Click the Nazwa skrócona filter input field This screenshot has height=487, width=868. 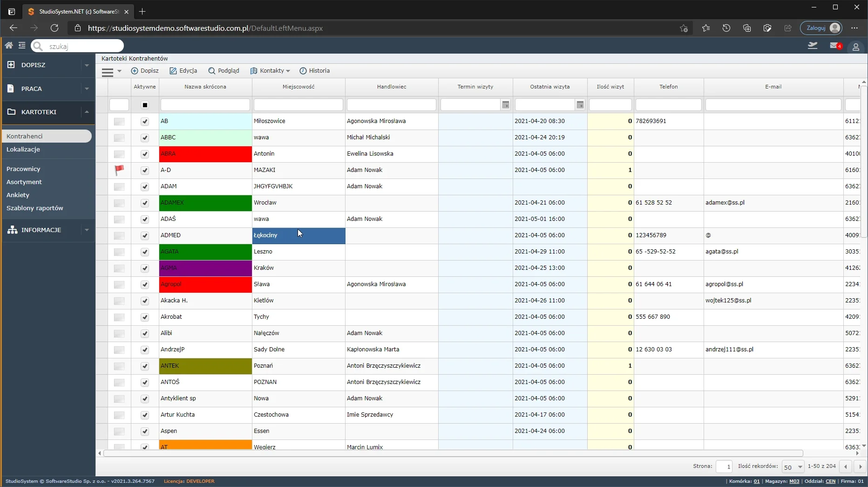click(x=205, y=105)
